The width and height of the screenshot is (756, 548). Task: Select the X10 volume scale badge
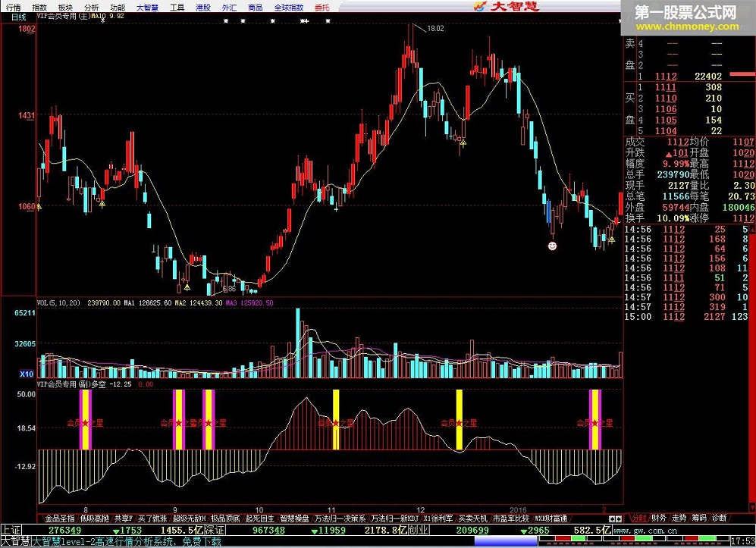pyautogui.click(x=27, y=374)
